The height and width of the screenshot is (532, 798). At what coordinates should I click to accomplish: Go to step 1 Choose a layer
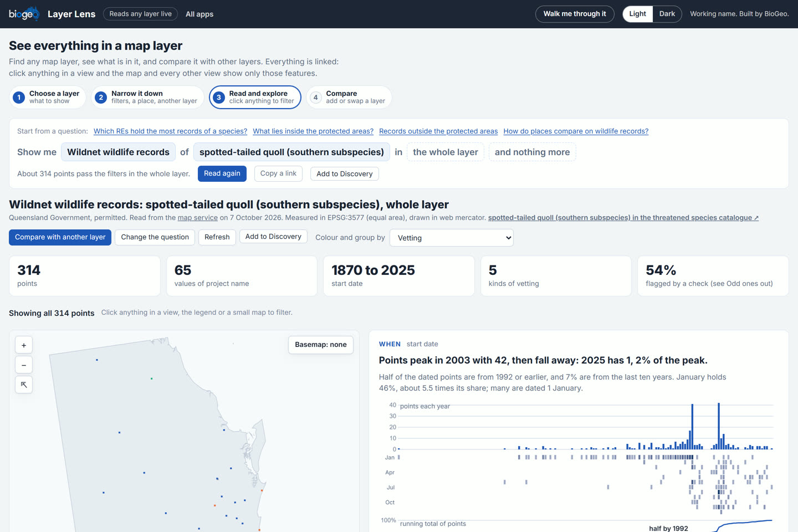pyautogui.click(x=48, y=97)
